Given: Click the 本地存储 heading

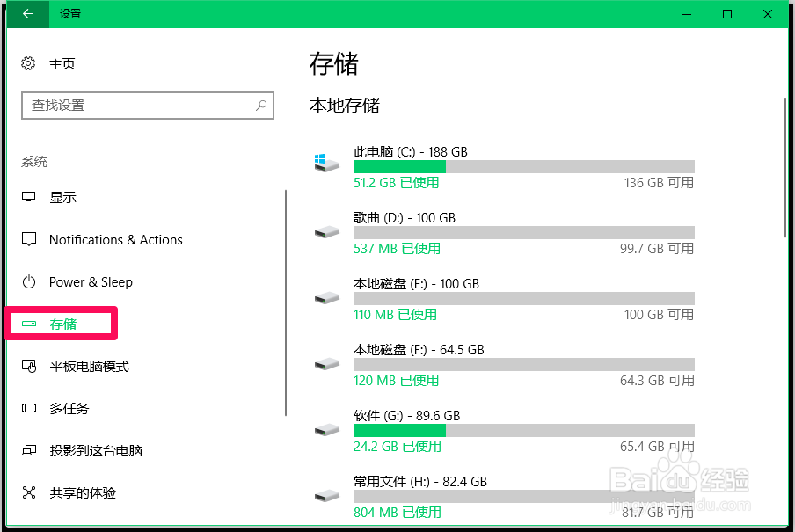Looking at the screenshot, I should [344, 106].
